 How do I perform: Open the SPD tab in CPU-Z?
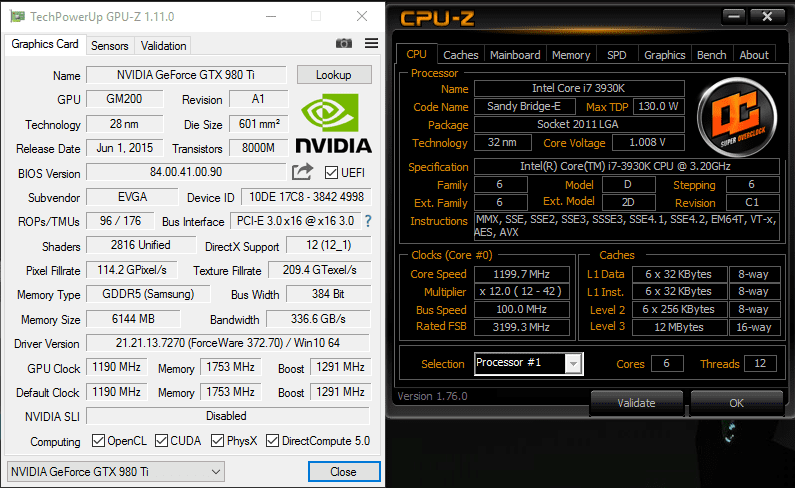[x=617, y=55]
